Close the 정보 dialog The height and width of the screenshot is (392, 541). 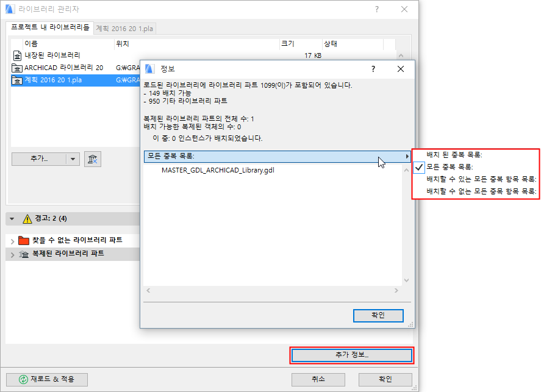(401, 69)
